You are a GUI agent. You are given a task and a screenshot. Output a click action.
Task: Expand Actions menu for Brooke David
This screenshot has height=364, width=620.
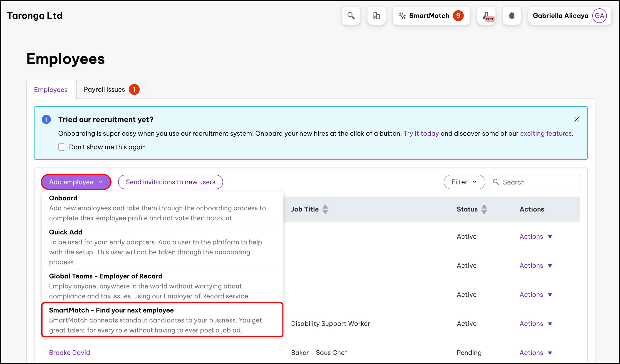tap(536, 352)
